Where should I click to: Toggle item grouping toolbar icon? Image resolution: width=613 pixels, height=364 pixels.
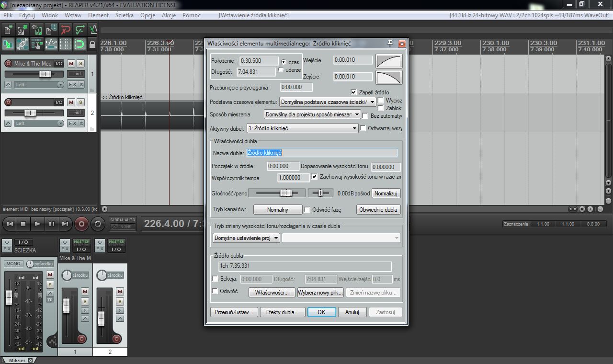click(22, 44)
